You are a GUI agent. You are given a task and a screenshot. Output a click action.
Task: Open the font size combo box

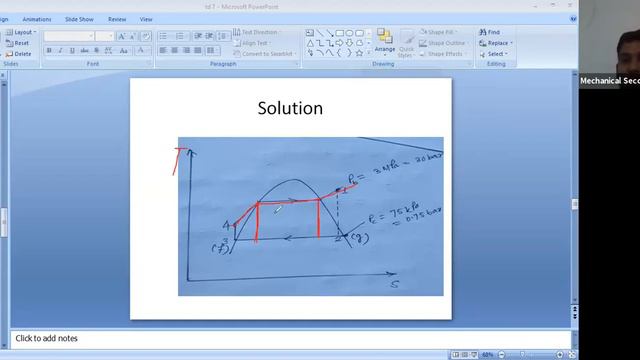tap(104, 36)
